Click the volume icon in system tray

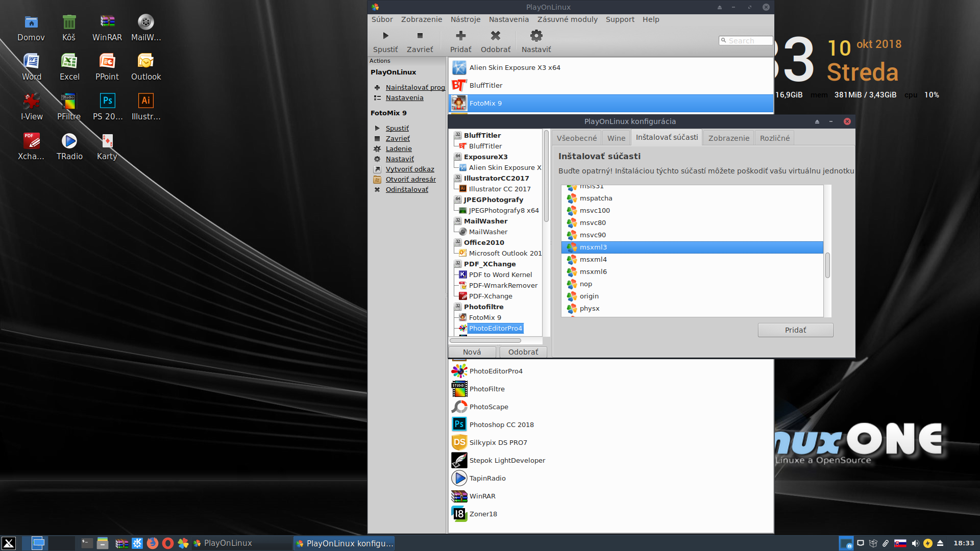tap(915, 543)
